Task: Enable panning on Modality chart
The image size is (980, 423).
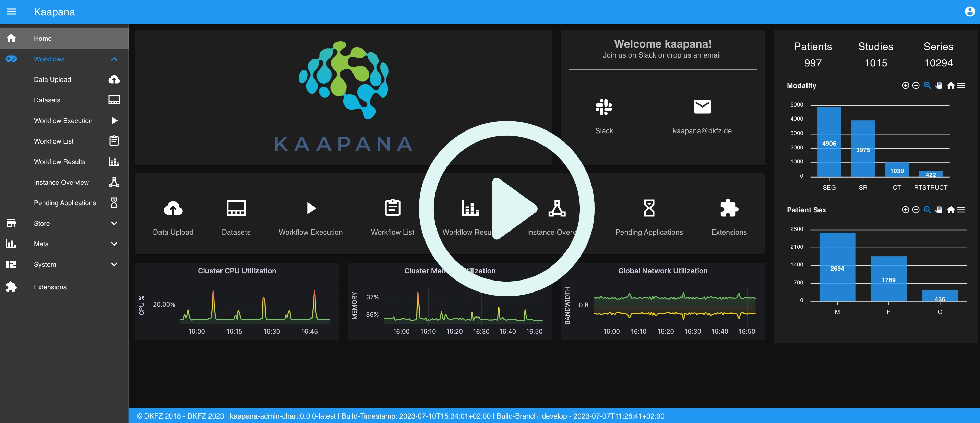Action: tap(939, 86)
